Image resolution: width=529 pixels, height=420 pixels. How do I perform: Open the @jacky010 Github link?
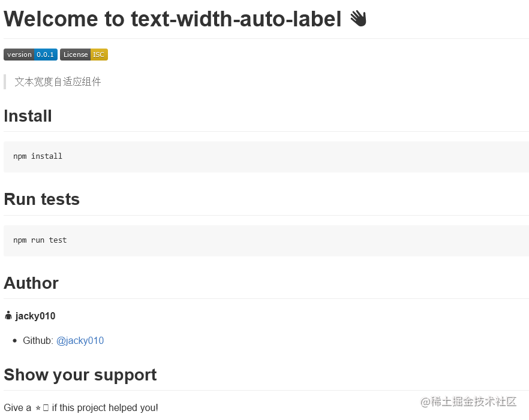(x=80, y=340)
